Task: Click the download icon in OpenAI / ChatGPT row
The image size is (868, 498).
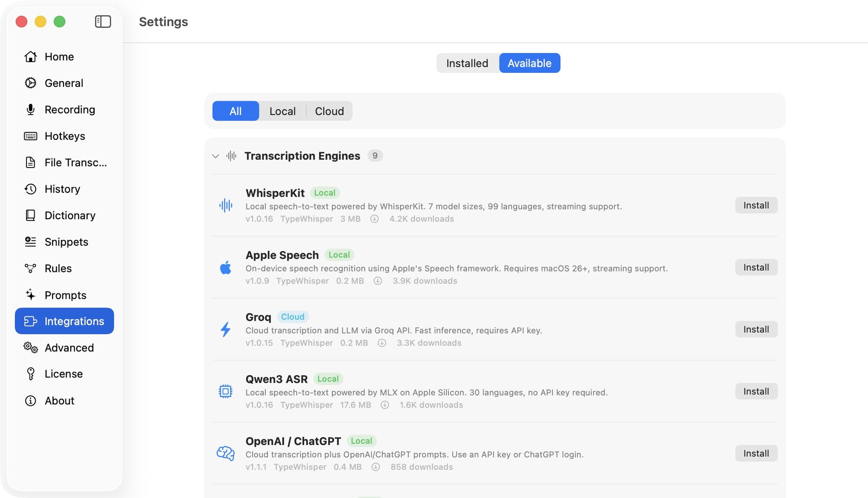Action: click(x=376, y=467)
